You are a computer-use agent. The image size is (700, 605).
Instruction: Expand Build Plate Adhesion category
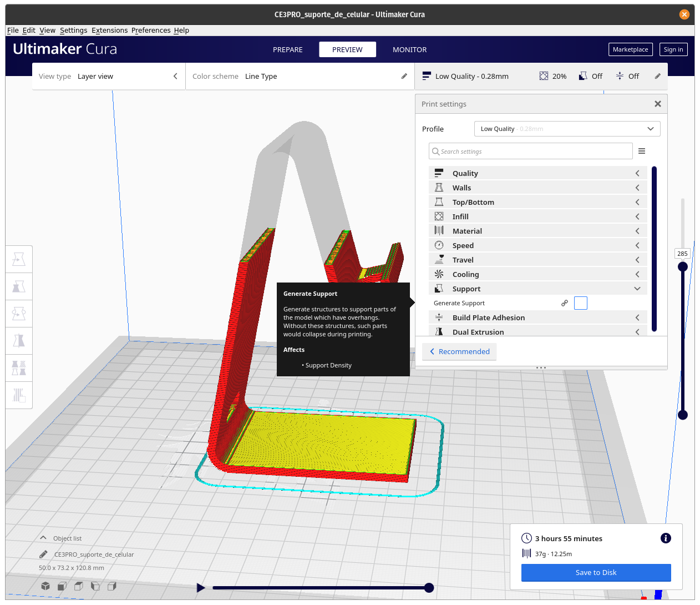537,317
